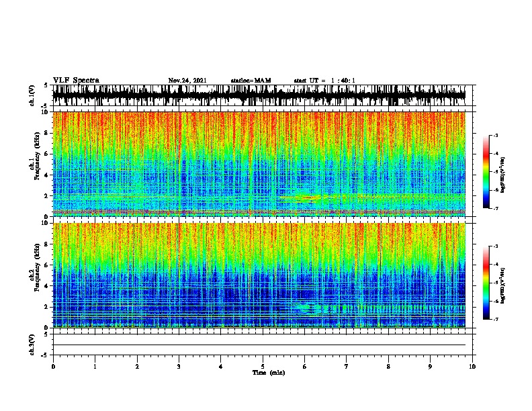Click the "1" tick on the time axis
The height and width of the screenshot is (411, 532).
[95, 366]
